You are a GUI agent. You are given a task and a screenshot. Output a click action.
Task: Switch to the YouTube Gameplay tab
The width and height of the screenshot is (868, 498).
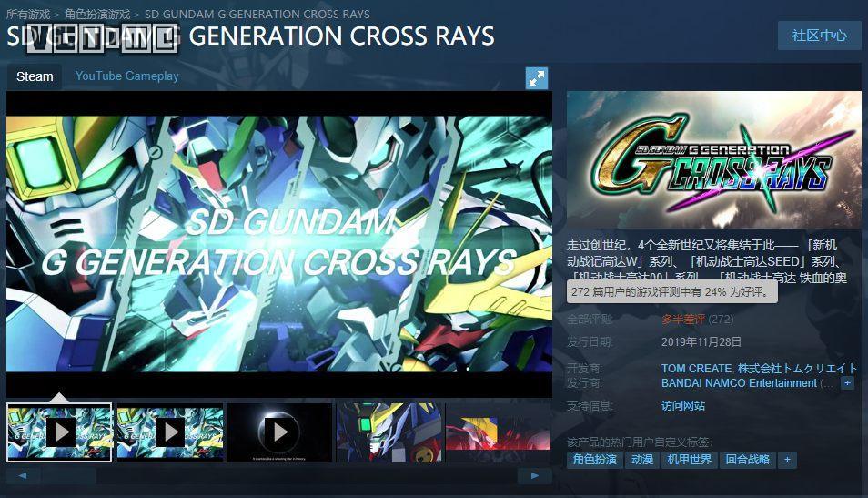pyautogui.click(x=126, y=76)
